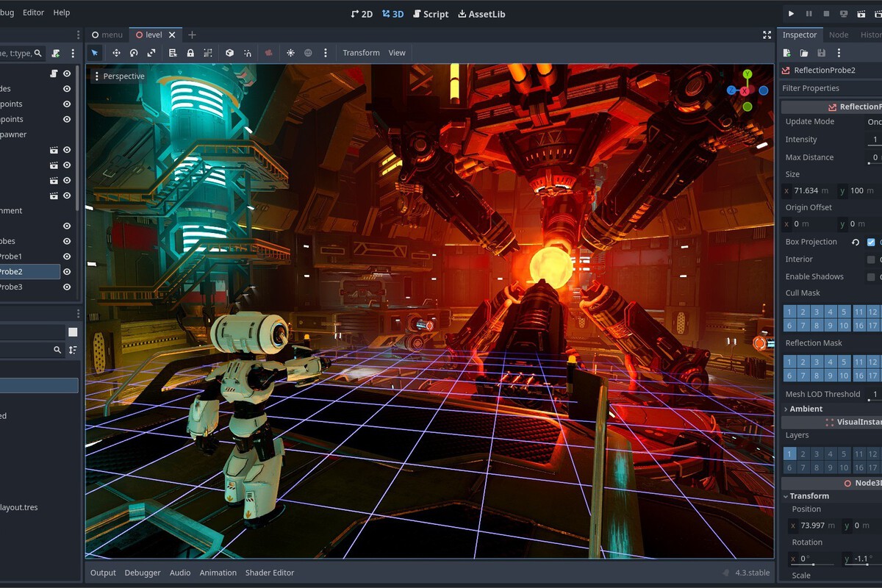Image resolution: width=882 pixels, height=588 pixels.
Task: Select the Move mode tool
Action: coord(116,53)
